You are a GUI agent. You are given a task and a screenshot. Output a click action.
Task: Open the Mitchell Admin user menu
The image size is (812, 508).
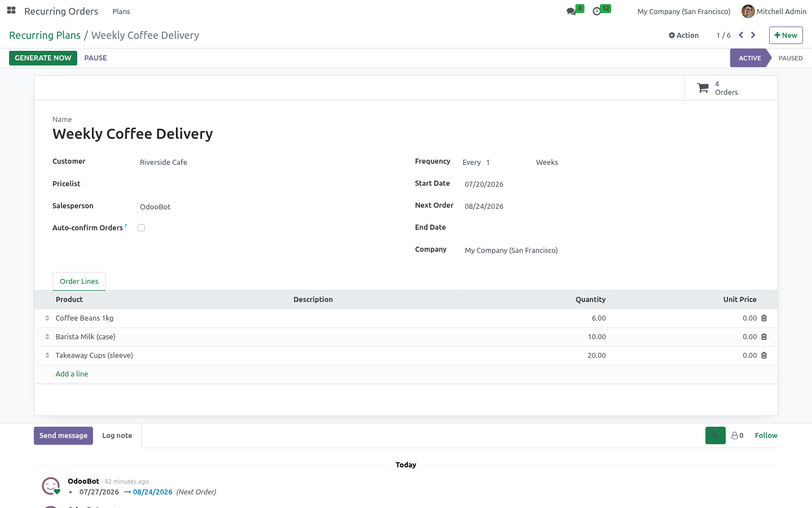[x=774, y=11]
